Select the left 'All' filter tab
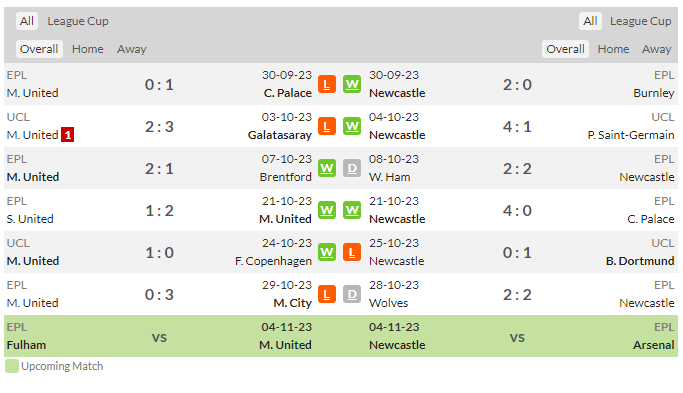This screenshot has width=683, height=393. (x=27, y=21)
